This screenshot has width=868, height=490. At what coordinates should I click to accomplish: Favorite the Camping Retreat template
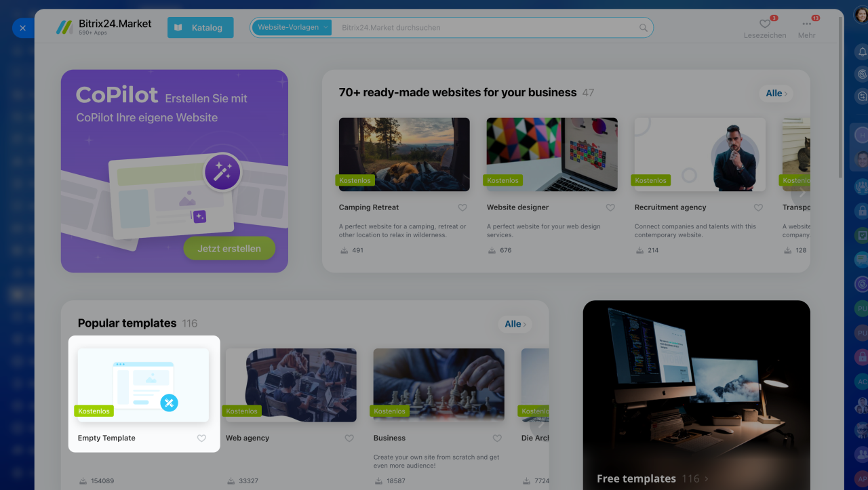point(462,207)
